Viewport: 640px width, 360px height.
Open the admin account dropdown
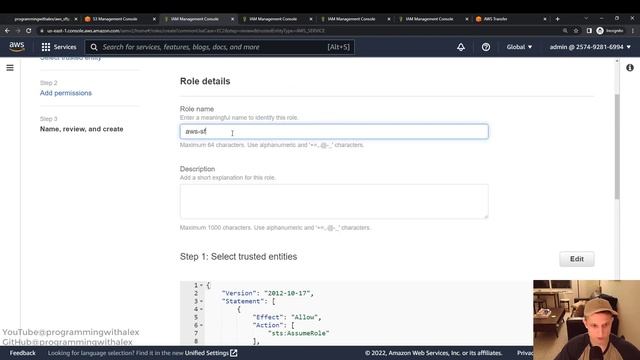pos(590,47)
